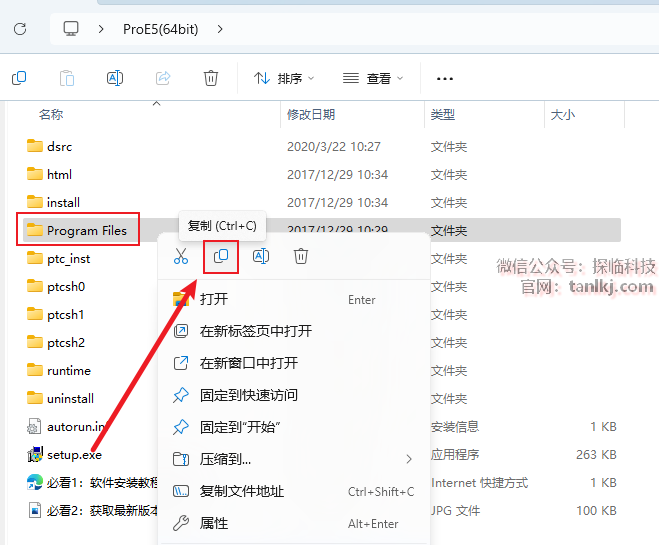Expand the 压缩到 submenu arrow
Viewport: 659px width, 545px height.
coord(409,459)
